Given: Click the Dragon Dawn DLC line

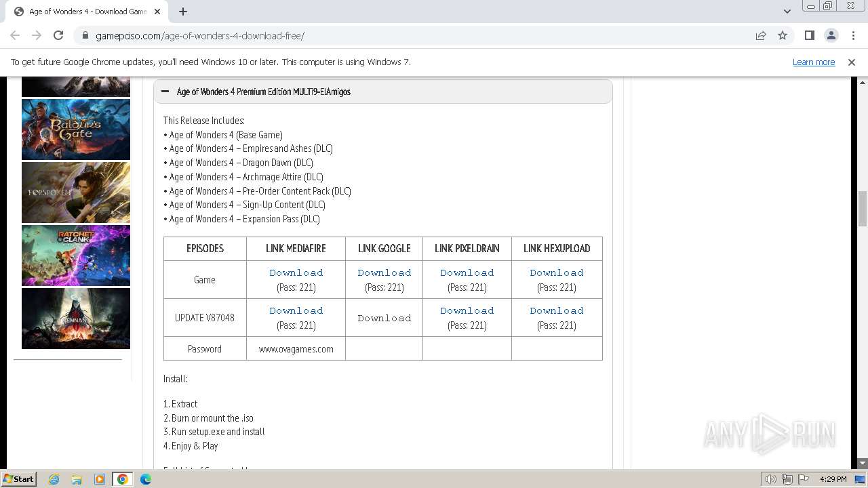Looking at the screenshot, I should [238, 163].
